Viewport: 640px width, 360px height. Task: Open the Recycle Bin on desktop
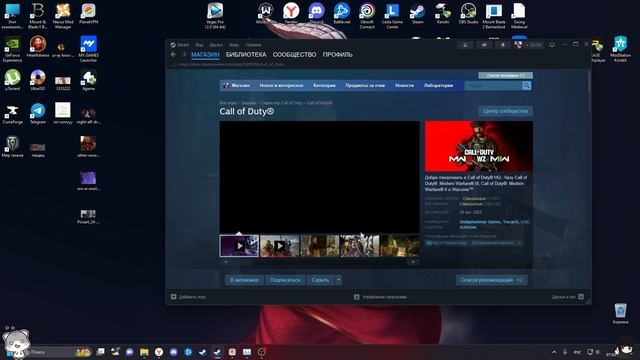coord(620,313)
